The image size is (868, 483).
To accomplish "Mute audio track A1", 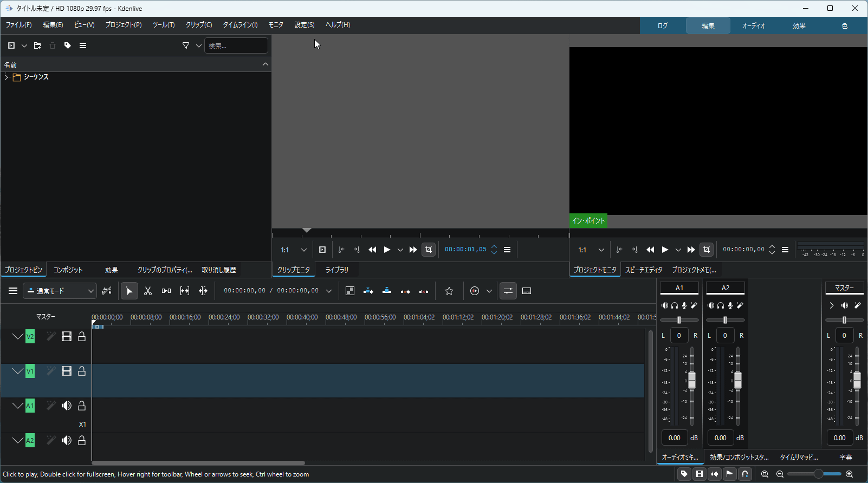I will point(67,406).
